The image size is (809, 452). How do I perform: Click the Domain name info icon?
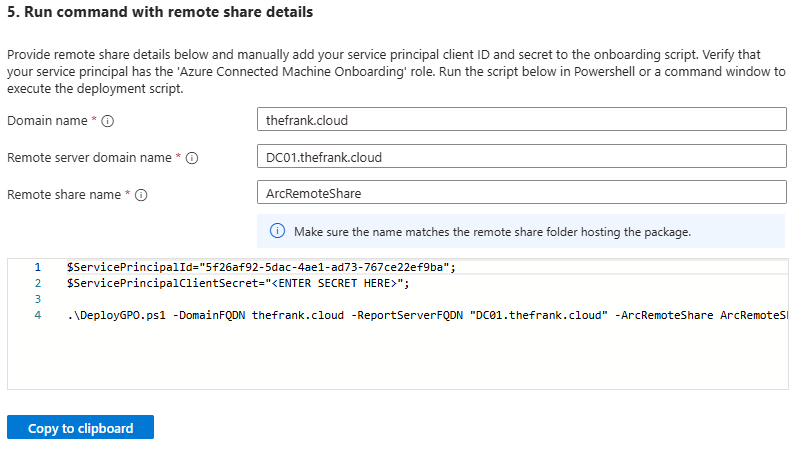coord(107,121)
